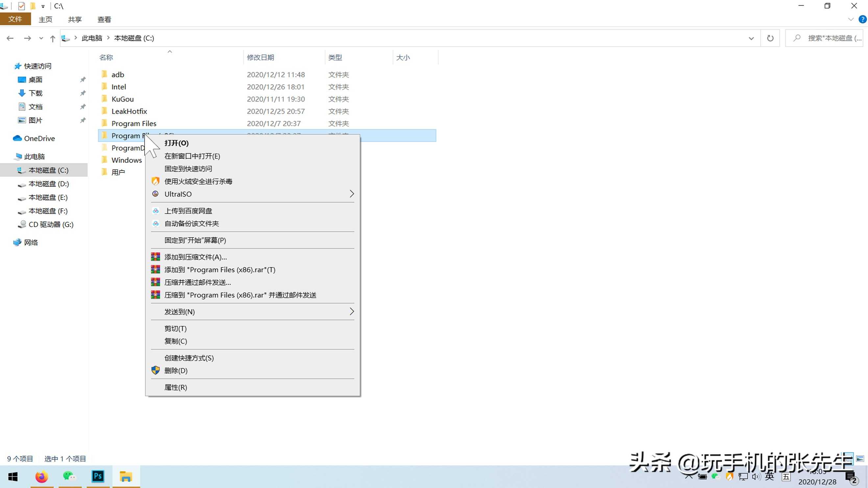Screen dimensions: 868x488
Task: Choose 复制(C) from the context menu
Action: [x=253, y=341]
